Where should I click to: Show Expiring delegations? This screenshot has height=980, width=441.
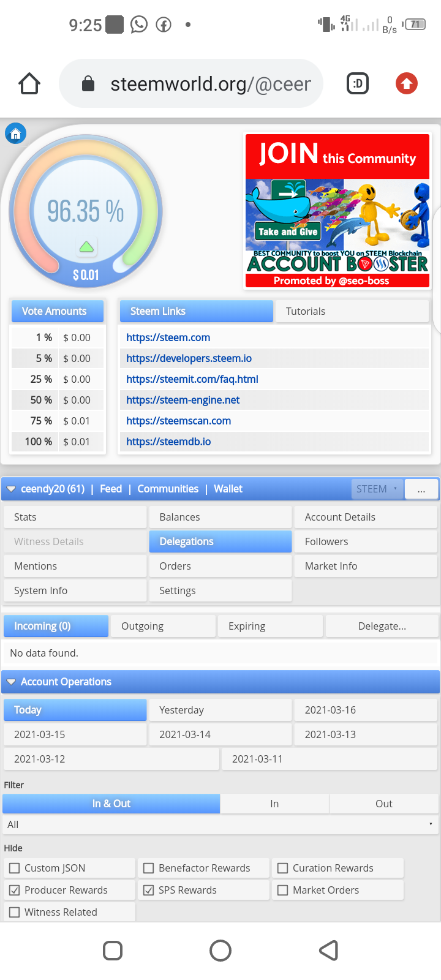point(271,626)
